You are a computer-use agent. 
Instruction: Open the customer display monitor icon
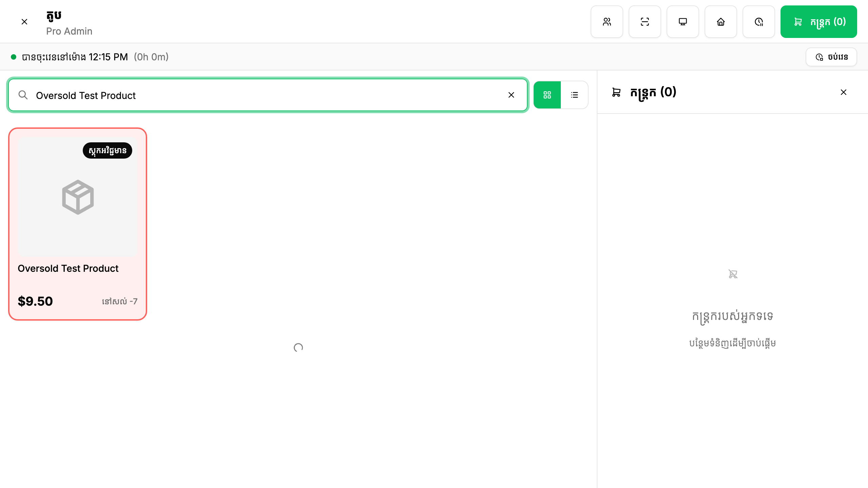pyautogui.click(x=683, y=22)
